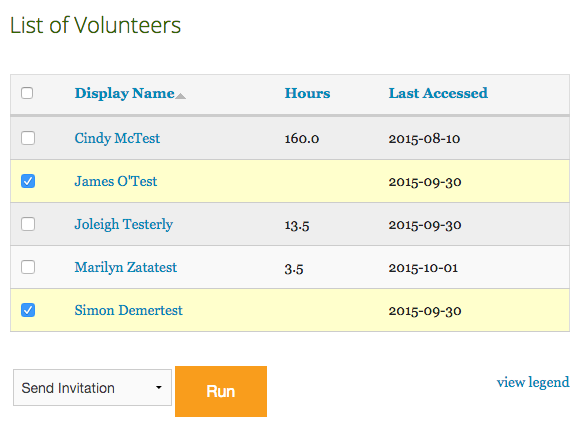Open James O'Test's profile link
The image size is (579, 423).
pyautogui.click(x=116, y=181)
